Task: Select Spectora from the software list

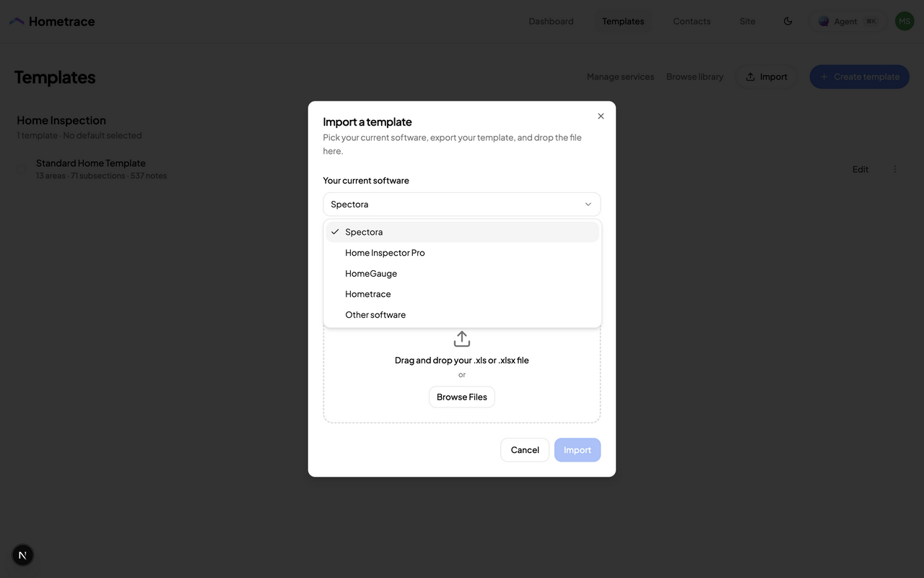Action: pos(462,232)
